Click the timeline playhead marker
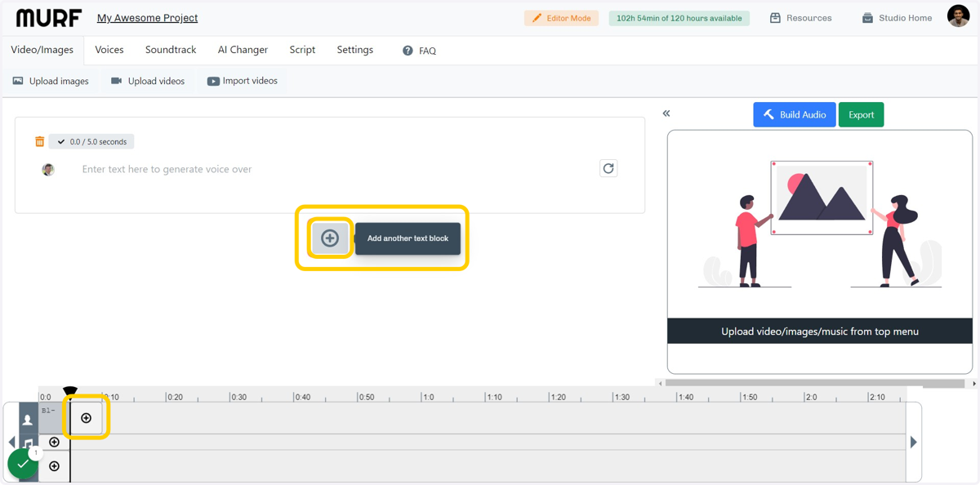The height and width of the screenshot is (485, 980). click(70, 393)
